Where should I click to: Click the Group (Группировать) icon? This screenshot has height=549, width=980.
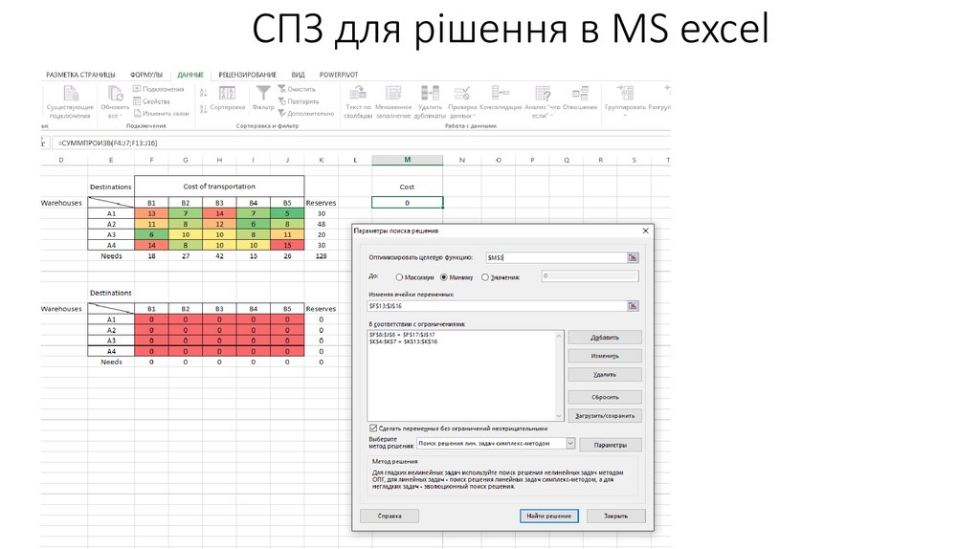point(625,94)
